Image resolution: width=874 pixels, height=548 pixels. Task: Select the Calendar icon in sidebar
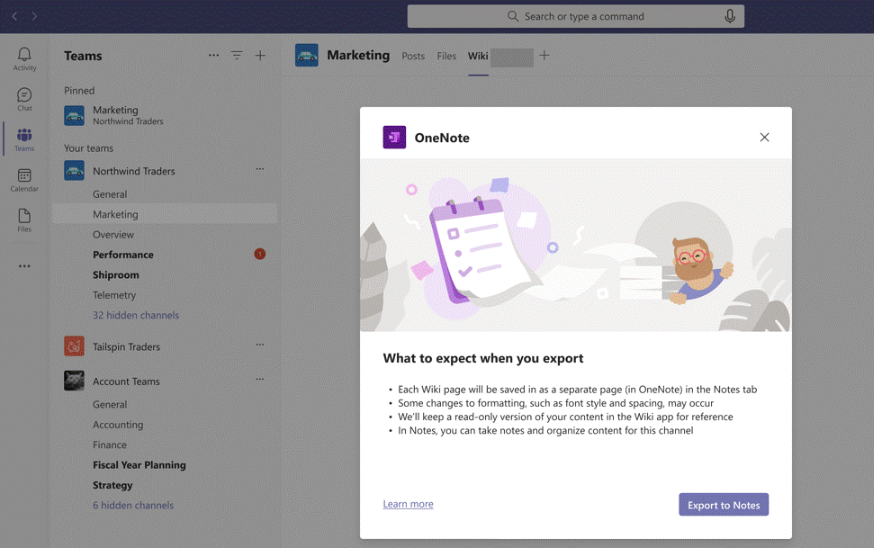[24, 180]
